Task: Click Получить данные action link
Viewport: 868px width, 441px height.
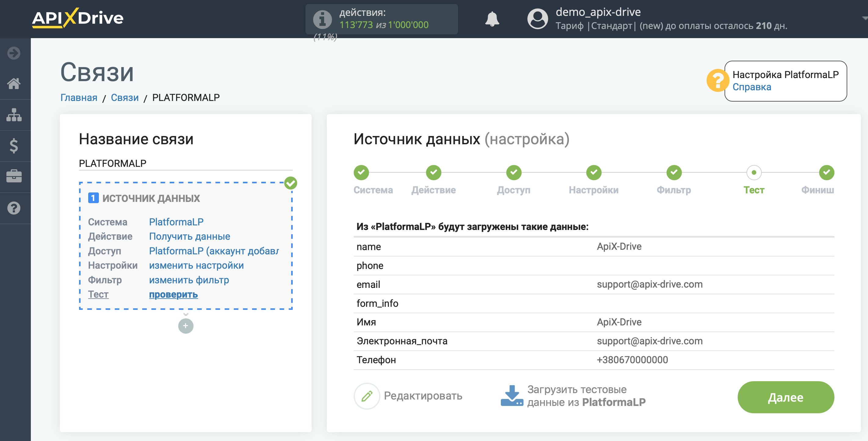Action: (x=189, y=236)
